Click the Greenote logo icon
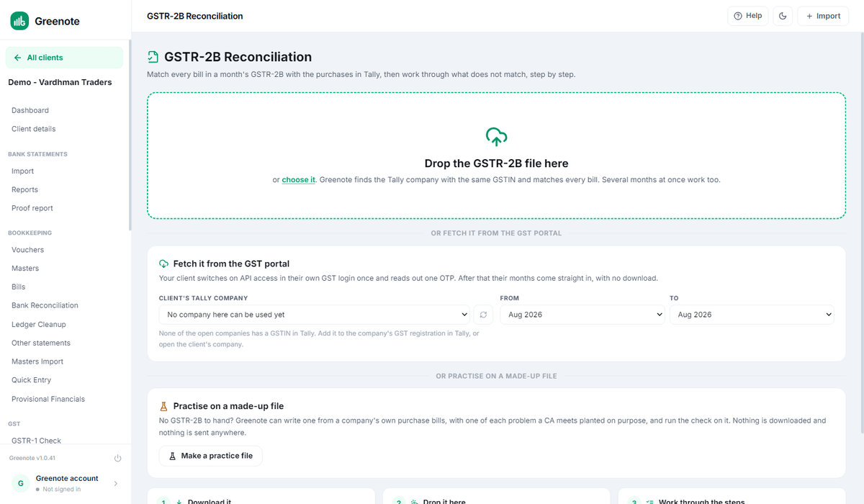This screenshot has height=504, width=864. point(19,21)
